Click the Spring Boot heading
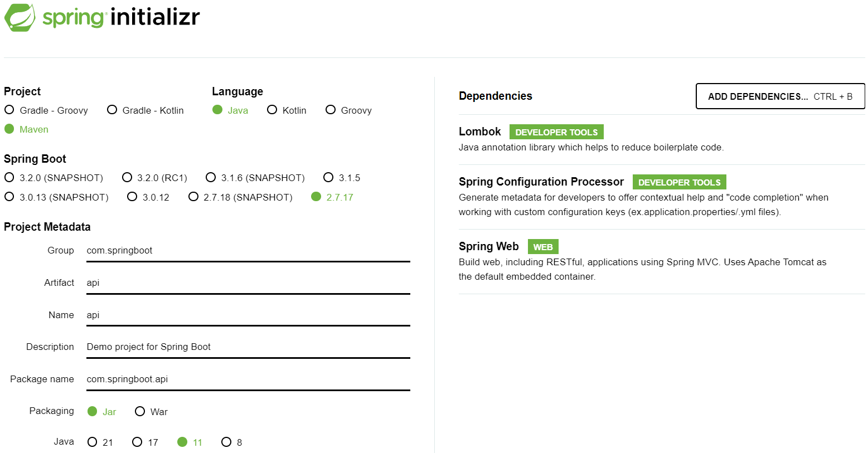 click(35, 159)
